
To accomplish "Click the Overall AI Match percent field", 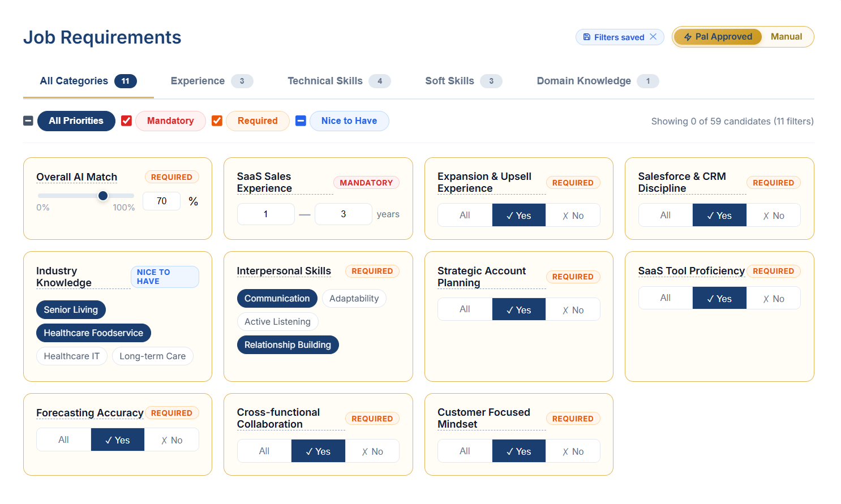I will pyautogui.click(x=162, y=201).
